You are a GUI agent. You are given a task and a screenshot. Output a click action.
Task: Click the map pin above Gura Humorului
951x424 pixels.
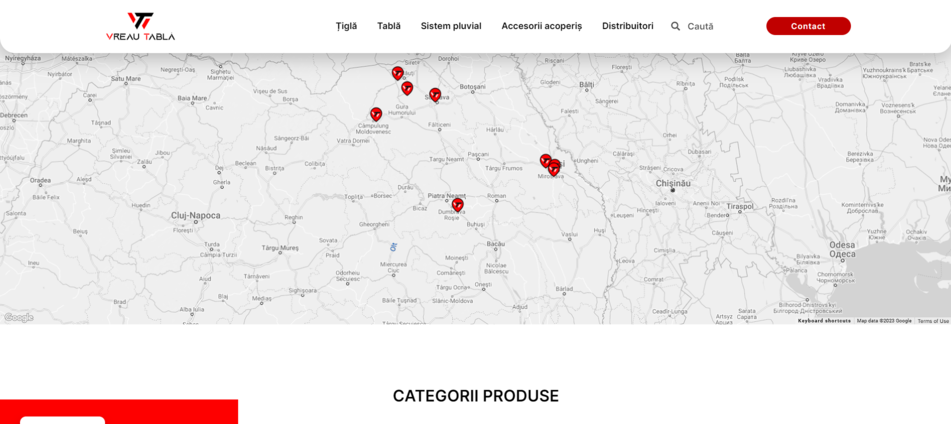[407, 87]
